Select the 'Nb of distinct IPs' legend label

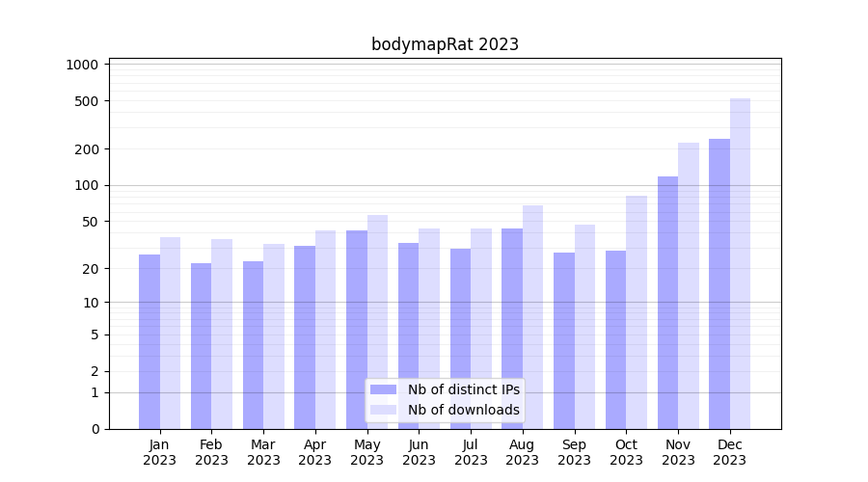[463, 389]
